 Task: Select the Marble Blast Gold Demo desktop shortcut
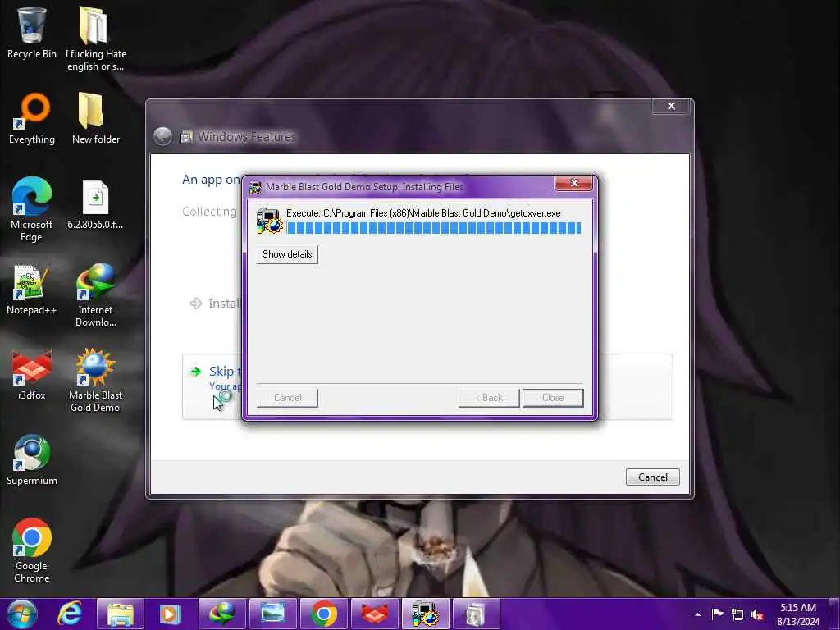pyautogui.click(x=95, y=381)
